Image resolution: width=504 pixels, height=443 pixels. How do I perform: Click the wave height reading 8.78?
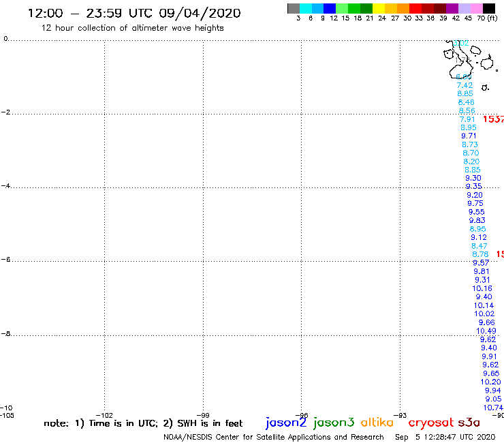(481, 254)
